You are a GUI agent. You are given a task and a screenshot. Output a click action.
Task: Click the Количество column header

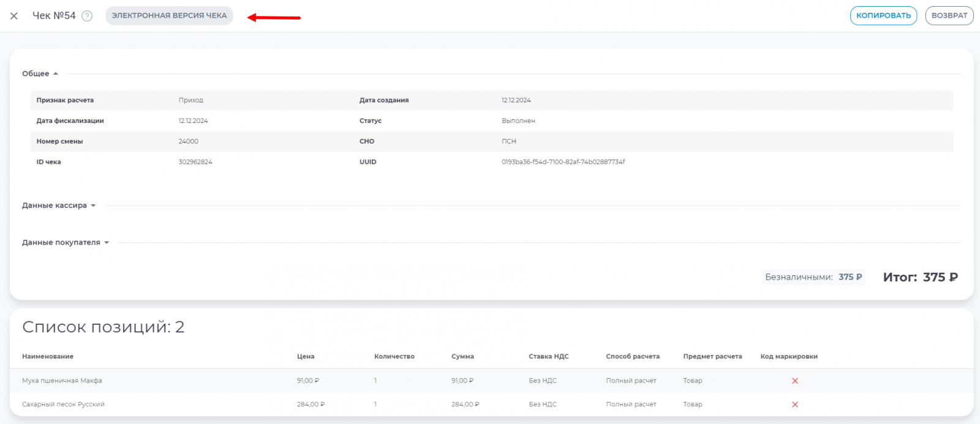tap(394, 357)
